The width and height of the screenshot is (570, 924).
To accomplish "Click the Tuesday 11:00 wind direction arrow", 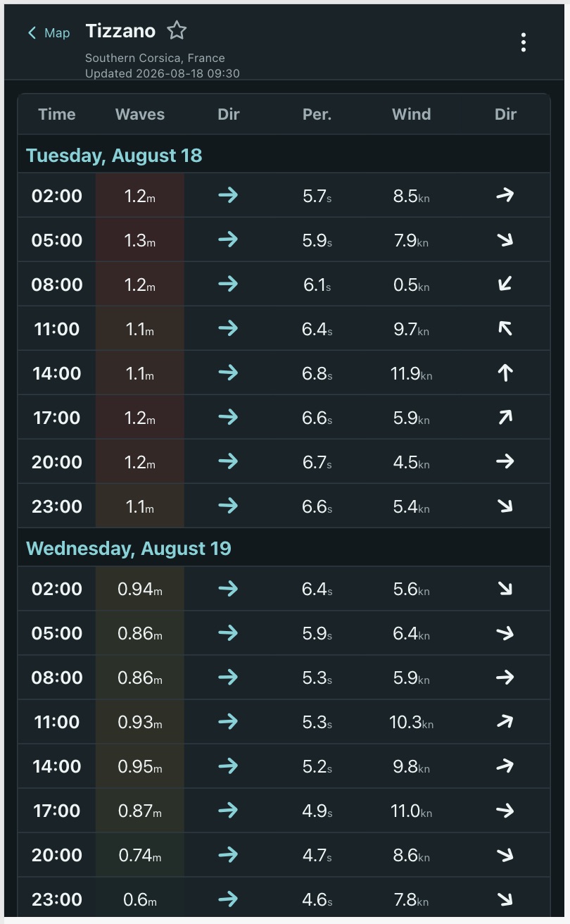I will point(505,328).
